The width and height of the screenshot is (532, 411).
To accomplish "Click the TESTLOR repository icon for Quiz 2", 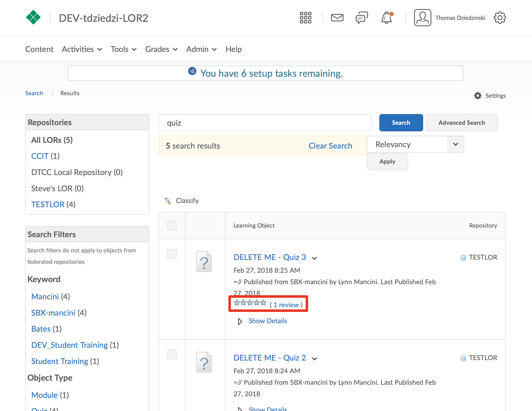I will click(x=463, y=358).
